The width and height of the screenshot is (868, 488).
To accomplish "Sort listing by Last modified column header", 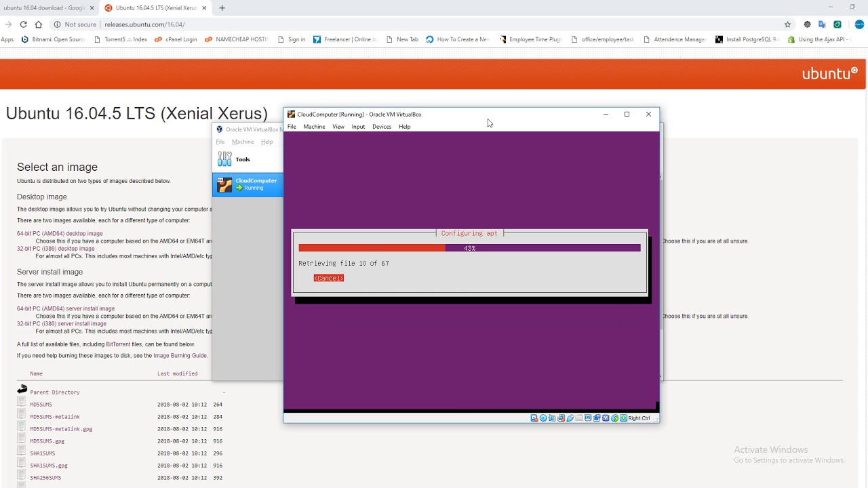I will [x=178, y=373].
